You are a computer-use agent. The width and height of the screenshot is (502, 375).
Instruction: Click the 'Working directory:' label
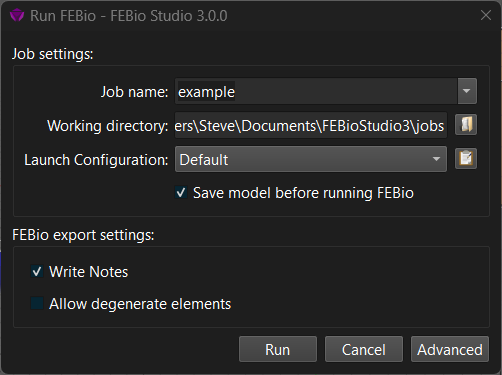click(x=108, y=126)
